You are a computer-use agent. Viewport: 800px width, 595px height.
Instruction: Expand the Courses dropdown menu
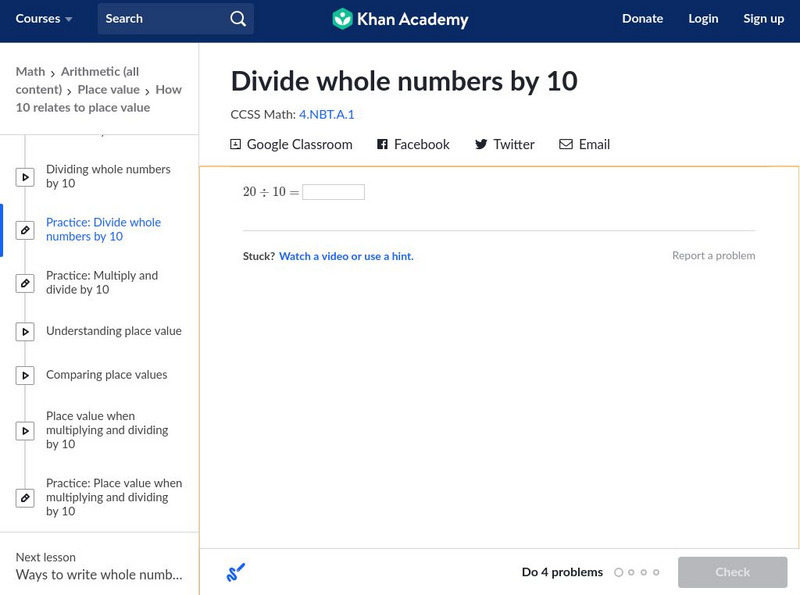point(45,19)
